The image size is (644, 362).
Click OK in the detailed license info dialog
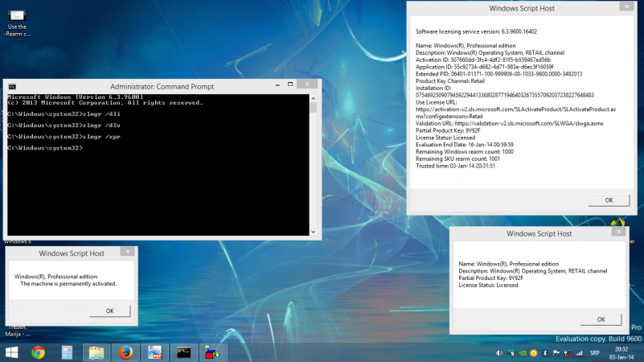[x=609, y=200]
